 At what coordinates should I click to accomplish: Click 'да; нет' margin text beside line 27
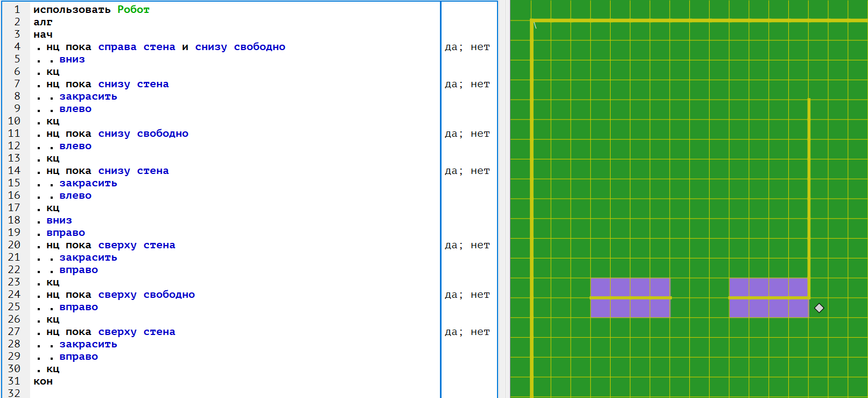tap(467, 332)
